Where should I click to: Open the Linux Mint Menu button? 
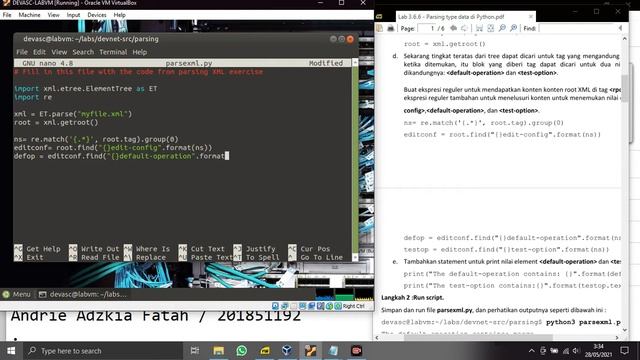click(x=16, y=294)
